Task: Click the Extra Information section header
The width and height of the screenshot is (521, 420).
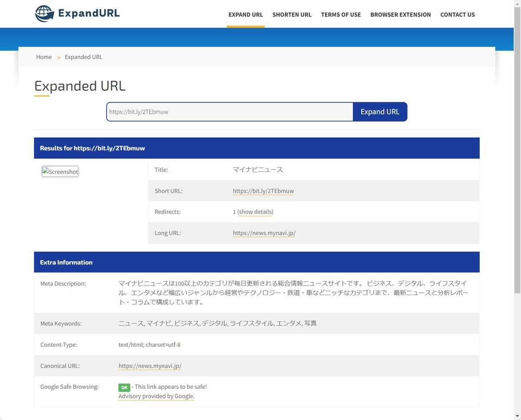Action: (257, 262)
